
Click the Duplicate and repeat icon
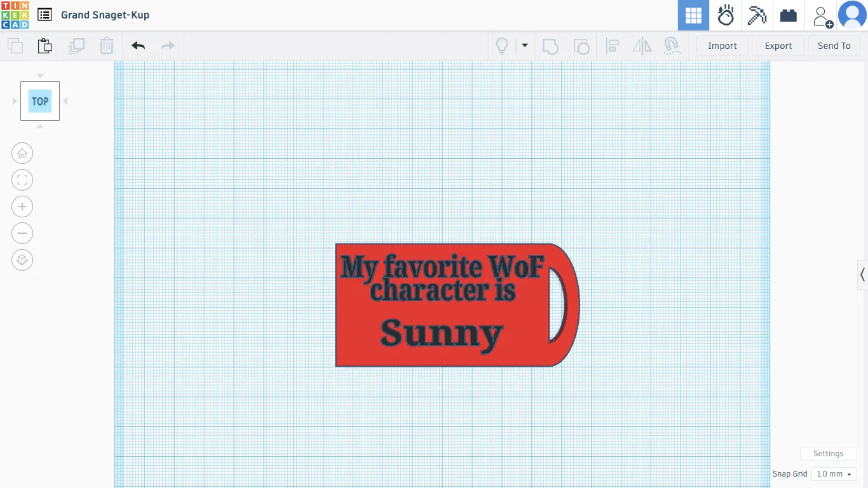tap(76, 46)
